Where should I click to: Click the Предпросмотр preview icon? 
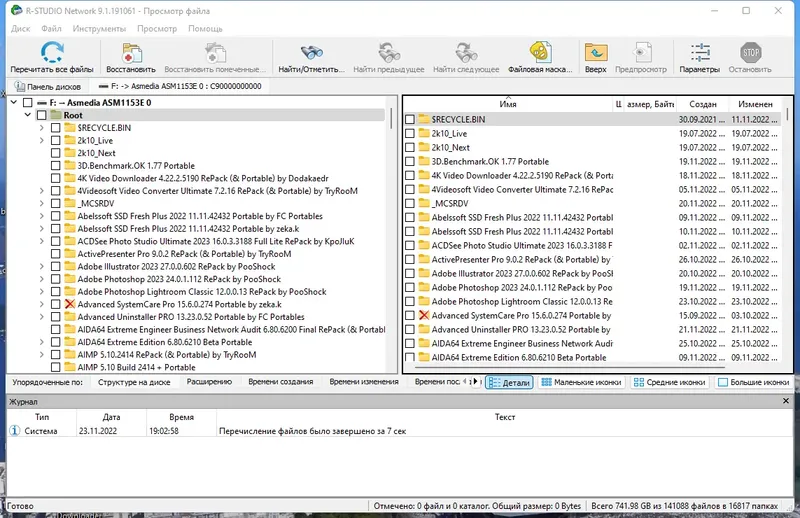641,52
